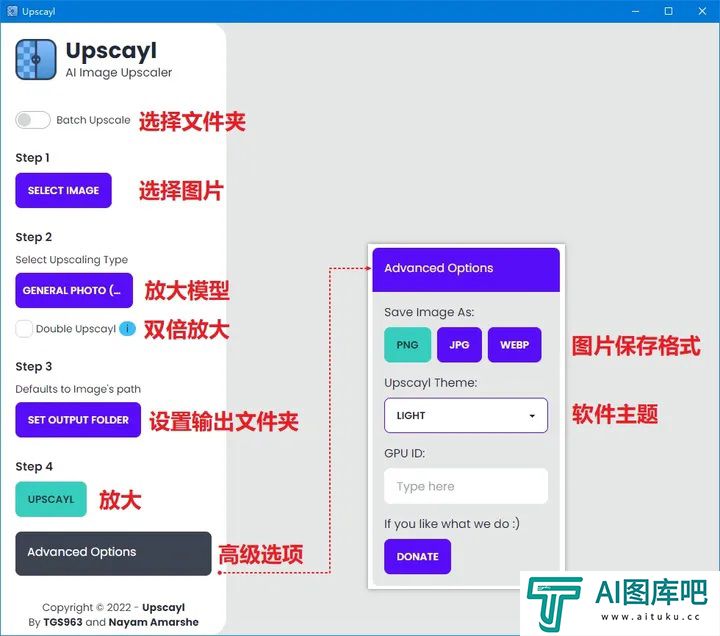
Task: Click the 'Save Image As:' label
Action: pyautogui.click(x=429, y=312)
